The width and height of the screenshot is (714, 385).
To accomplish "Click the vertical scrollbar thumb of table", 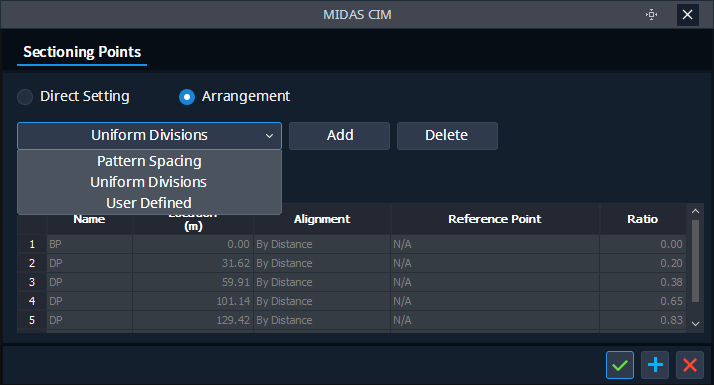I will point(695,261).
